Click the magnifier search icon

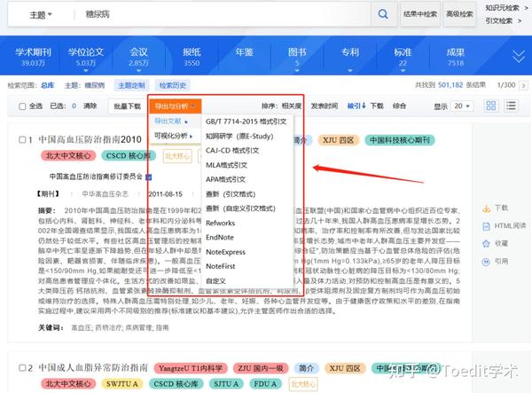[383, 15]
